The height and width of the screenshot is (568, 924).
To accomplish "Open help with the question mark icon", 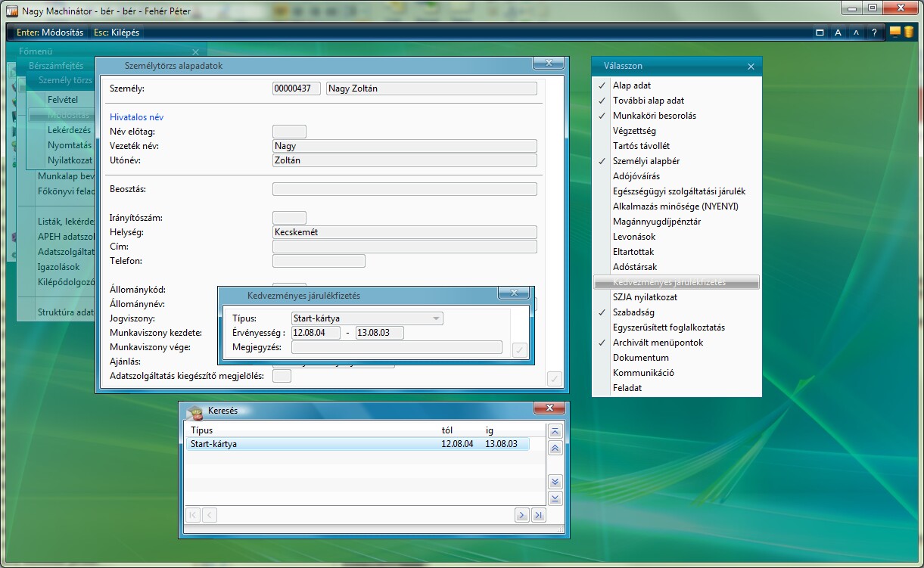I will [x=874, y=33].
